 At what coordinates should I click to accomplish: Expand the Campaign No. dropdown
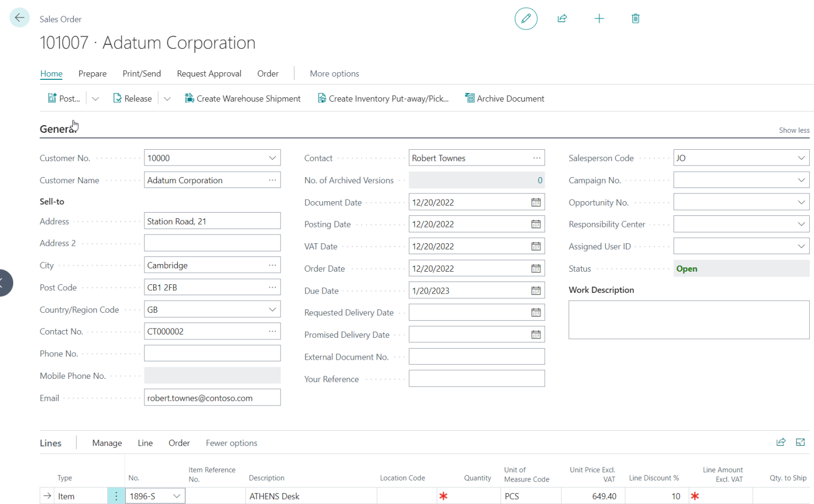tap(801, 180)
